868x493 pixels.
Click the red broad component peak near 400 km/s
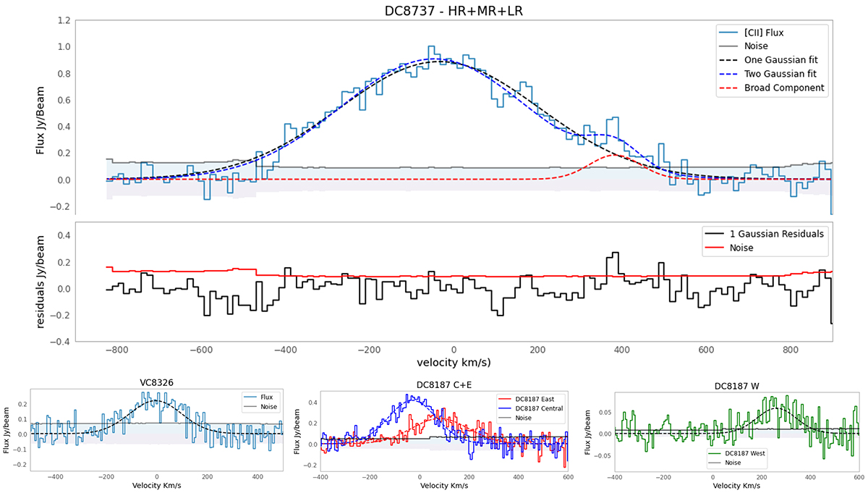[615, 155]
